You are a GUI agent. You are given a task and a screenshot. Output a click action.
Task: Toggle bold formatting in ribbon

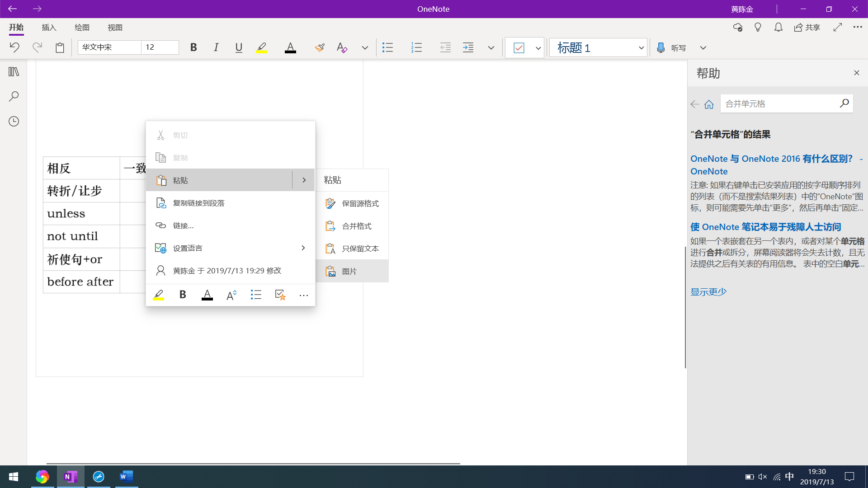coord(193,47)
